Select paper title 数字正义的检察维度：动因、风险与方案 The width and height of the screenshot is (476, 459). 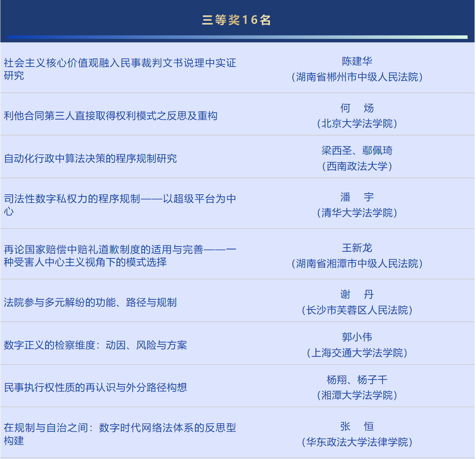pyautogui.click(x=95, y=345)
